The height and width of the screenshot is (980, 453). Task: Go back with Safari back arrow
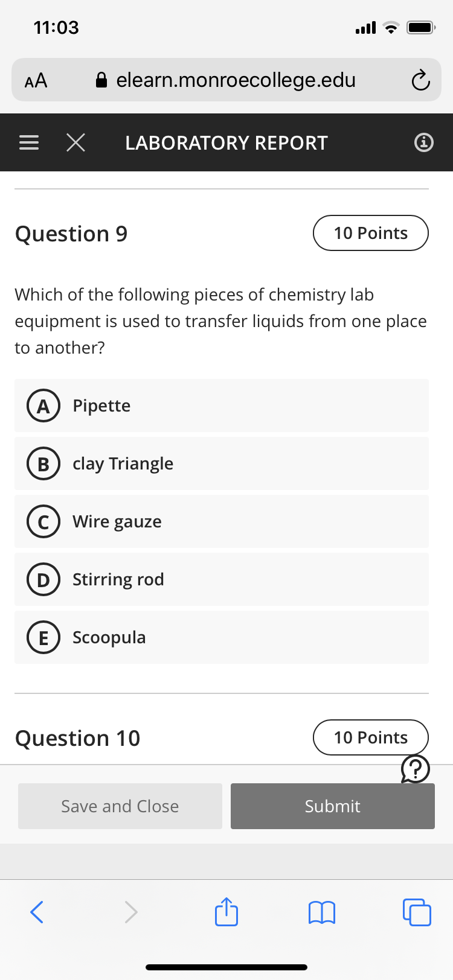(37, 912)
